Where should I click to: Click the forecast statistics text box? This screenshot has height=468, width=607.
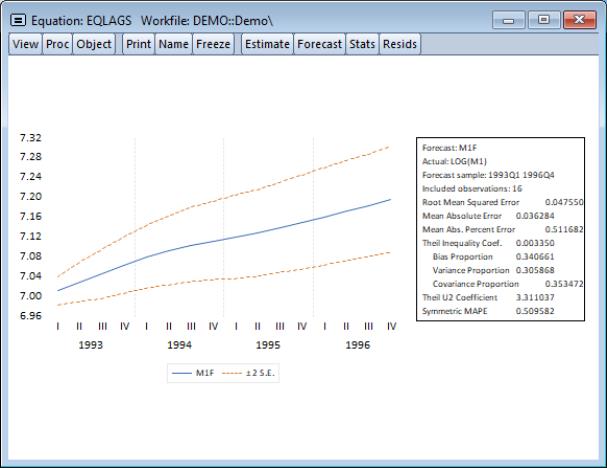tap(500, 228)
